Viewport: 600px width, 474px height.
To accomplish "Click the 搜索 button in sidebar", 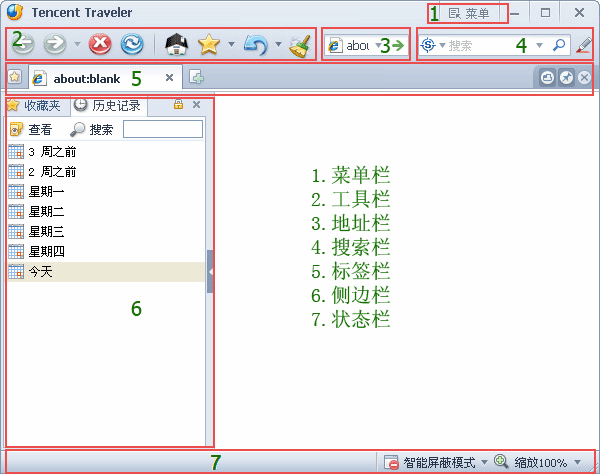I will (92, 129).
